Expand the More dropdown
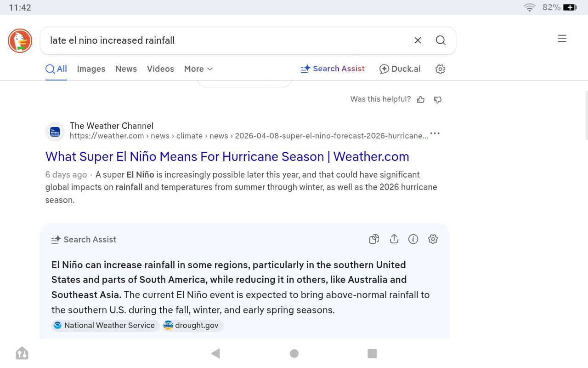Screen dimensions: 588x368 coord(198,69)
